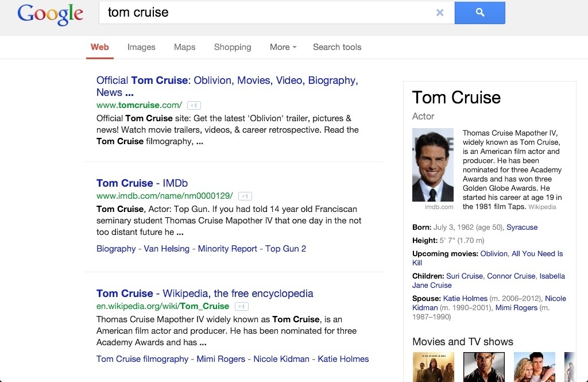This screenshot has width=588, height=382.
Task: Open Tom Cruise filmography sitelink
Action: pos(142,359)
